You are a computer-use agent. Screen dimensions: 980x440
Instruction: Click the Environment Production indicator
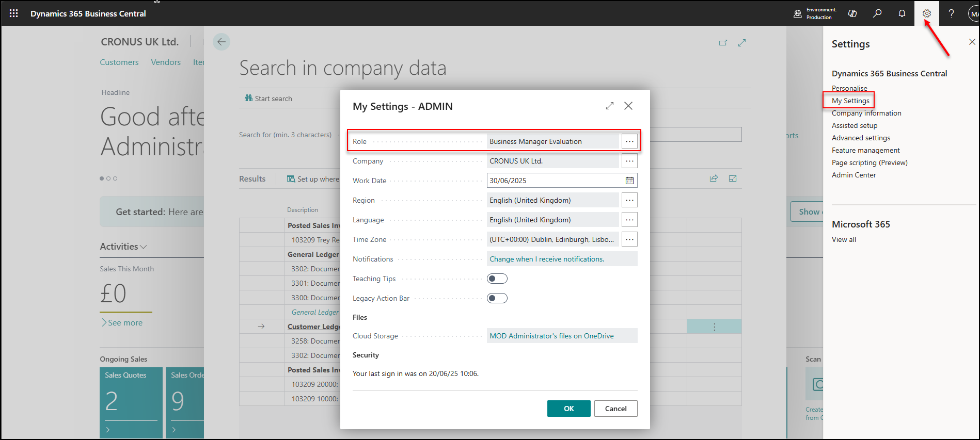click(815, 13)
